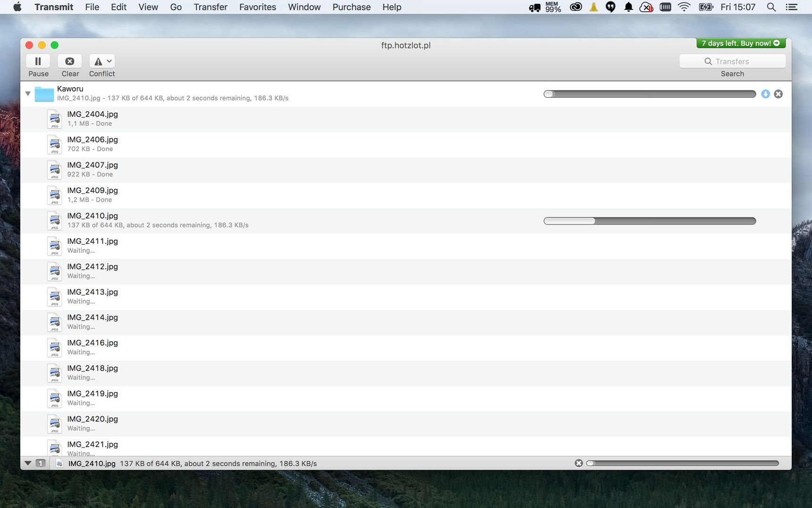Collapse transfers list using status bar triangle
Screen dimensions: 812x508
28,463
